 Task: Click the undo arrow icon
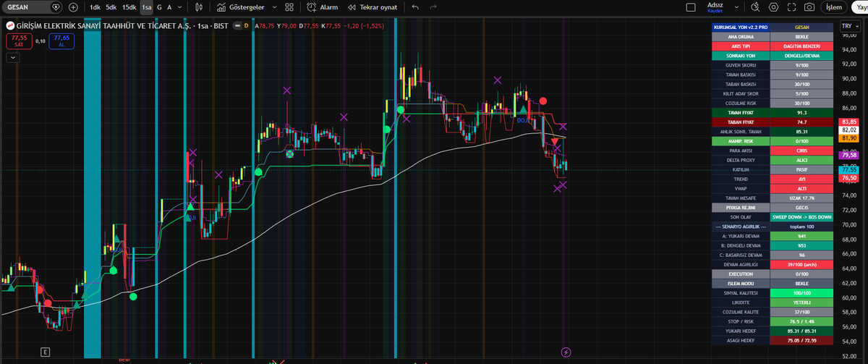tap(415, 7)
